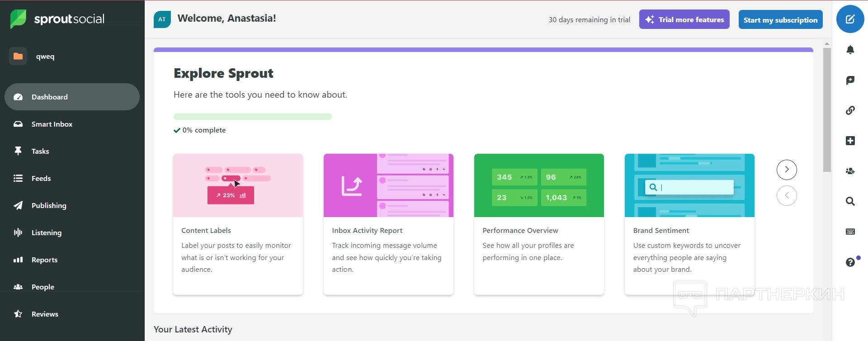Screen dimensions: 868x341
Task: Open the Content Labels card
Action: point(238,224)
